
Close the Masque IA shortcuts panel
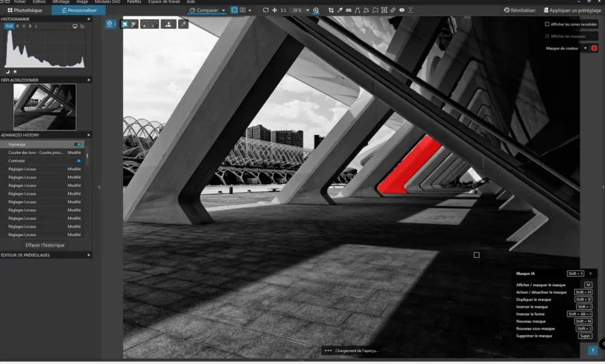[590, 273]
